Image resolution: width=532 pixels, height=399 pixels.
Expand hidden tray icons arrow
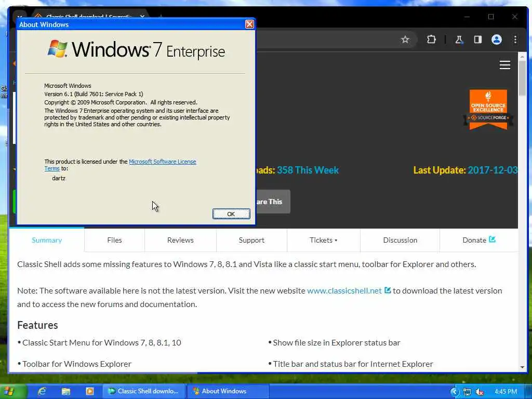point(454,392)
